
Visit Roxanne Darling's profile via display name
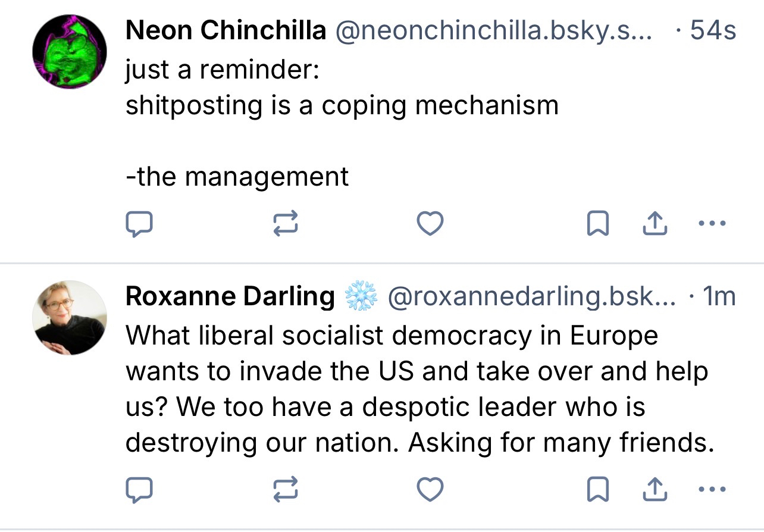(230, 296)
